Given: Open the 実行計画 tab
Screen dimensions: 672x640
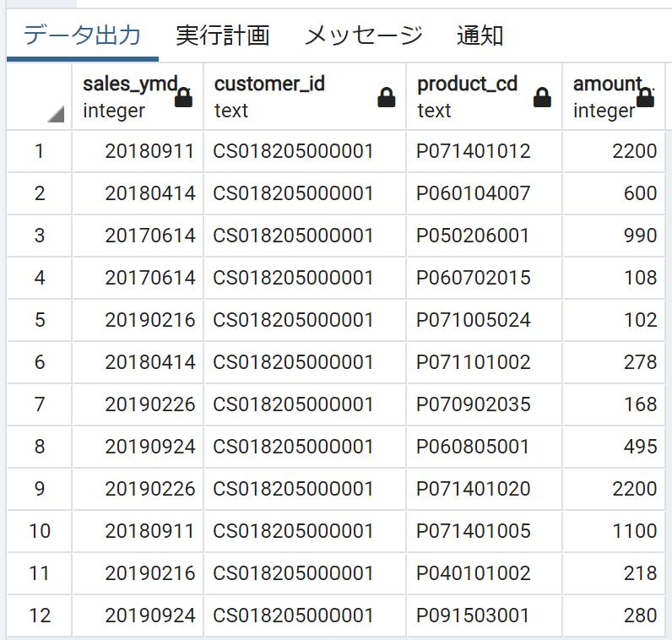Looking at the screenshot, I should pos(222,35).
